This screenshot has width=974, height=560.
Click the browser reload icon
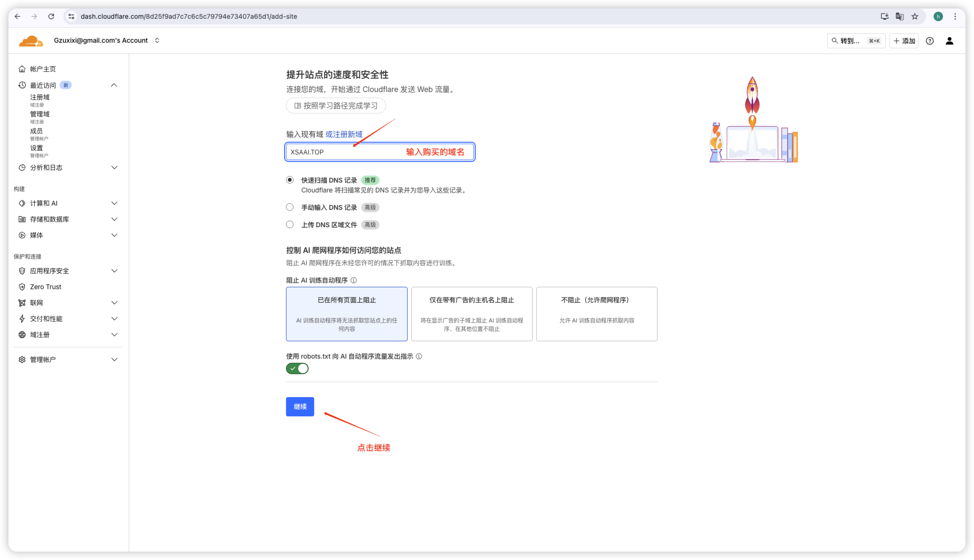(x=51, y=16)
